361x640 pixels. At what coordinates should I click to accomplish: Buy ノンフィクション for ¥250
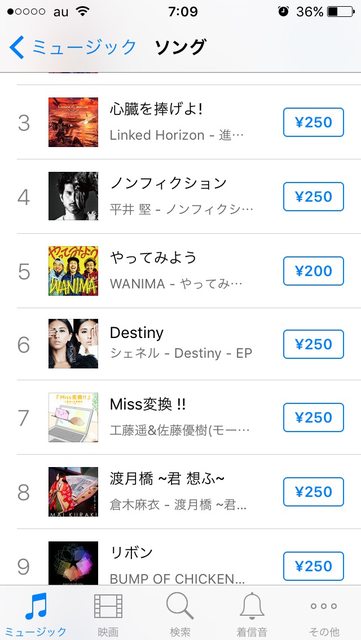[314, 197]
